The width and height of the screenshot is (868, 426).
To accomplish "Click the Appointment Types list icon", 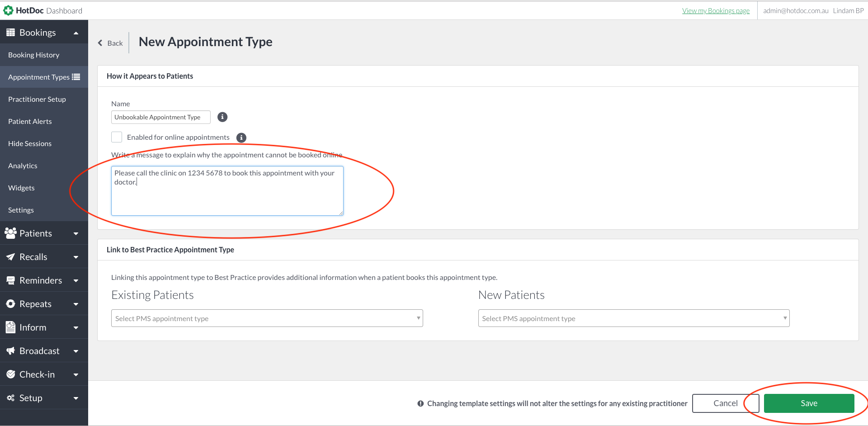I will click(x=76, y=77).
